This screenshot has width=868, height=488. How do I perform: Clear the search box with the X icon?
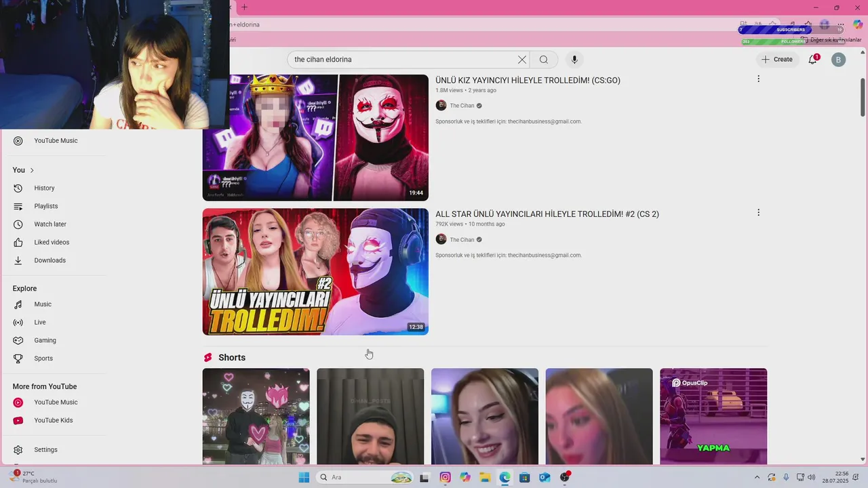[522, 60]
